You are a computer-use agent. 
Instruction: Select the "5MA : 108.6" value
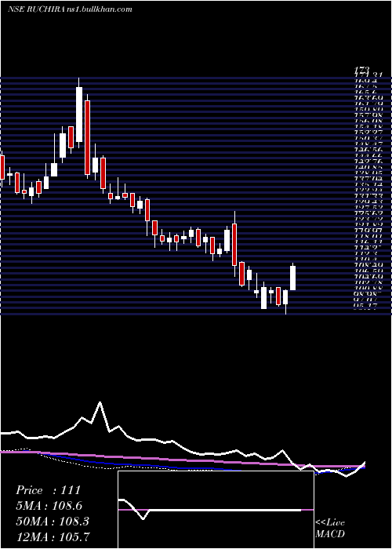click(x=50, y=506)
